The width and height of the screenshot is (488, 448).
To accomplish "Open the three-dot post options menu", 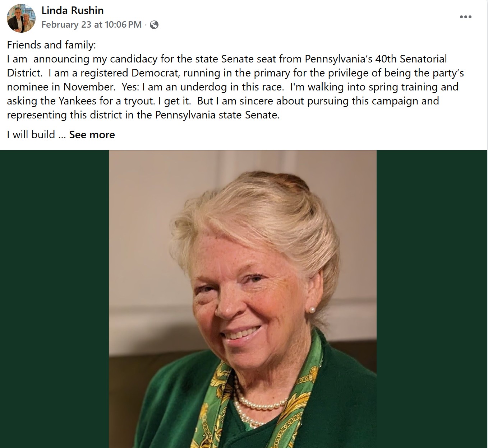I will (x=465, y=17).
